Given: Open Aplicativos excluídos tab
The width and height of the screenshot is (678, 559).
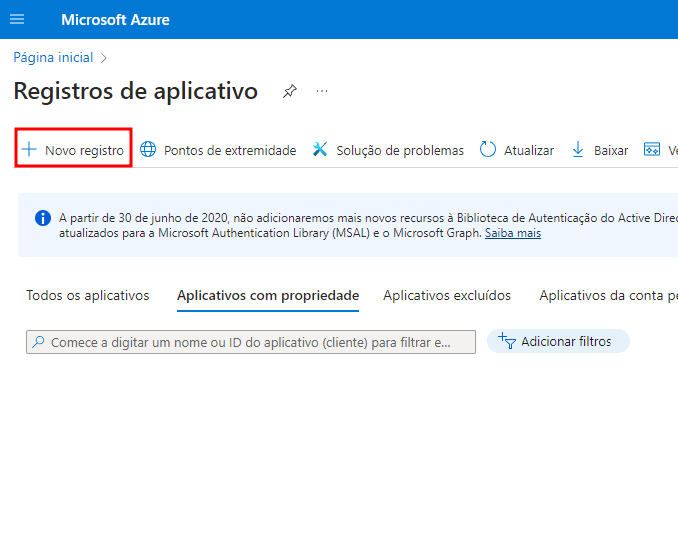Looking at the screenshot, I should click(447, 295).
